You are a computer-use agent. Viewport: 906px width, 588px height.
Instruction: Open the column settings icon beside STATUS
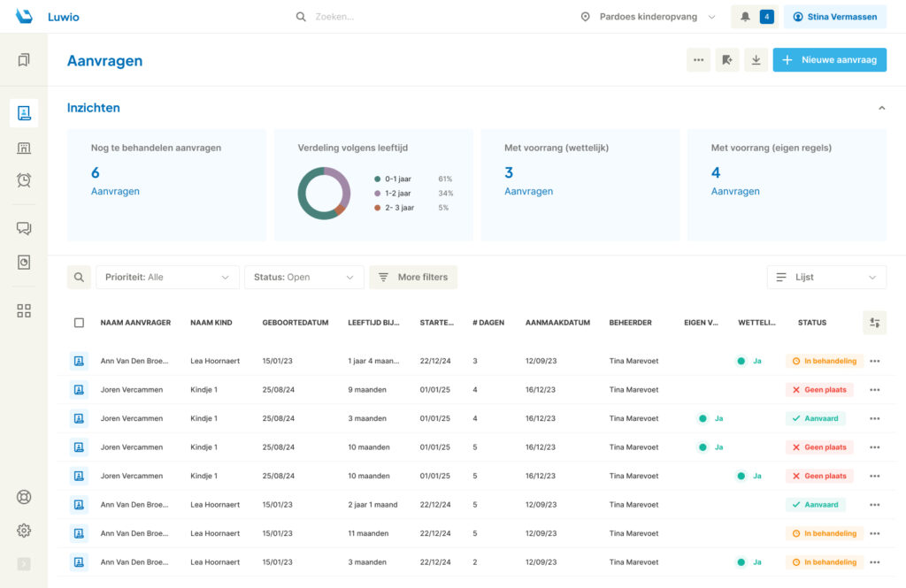tap(875, 323)
